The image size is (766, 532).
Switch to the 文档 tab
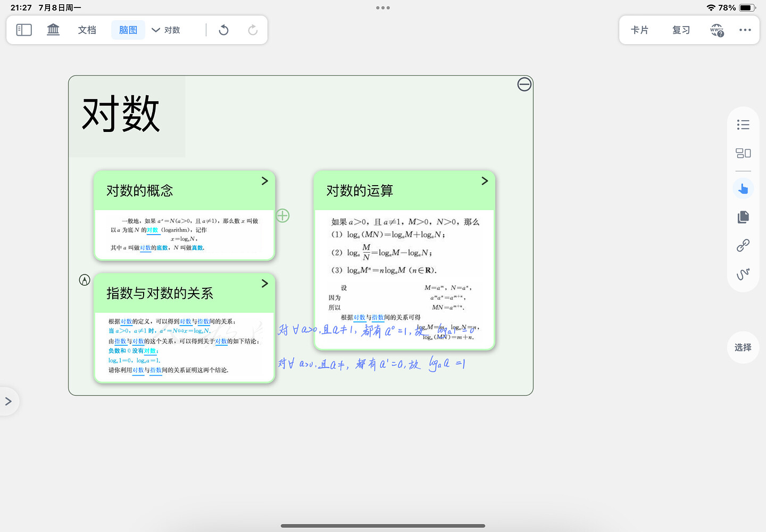tap(87, 30)
